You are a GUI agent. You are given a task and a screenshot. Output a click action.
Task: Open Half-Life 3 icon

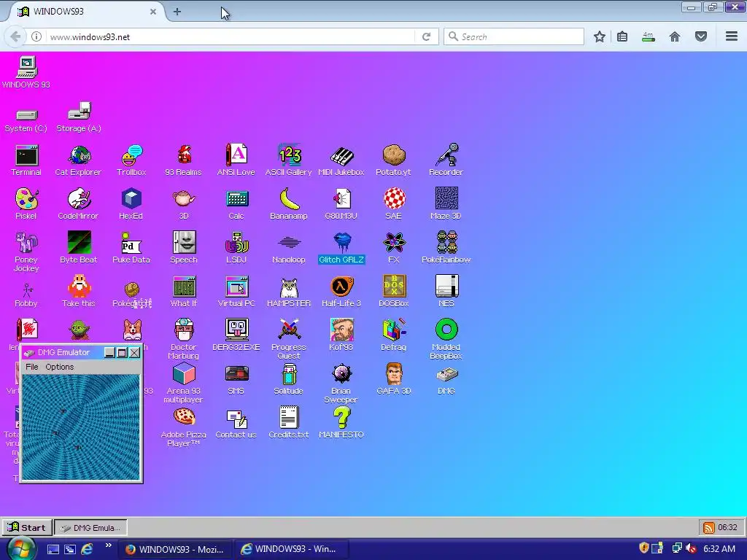(x=341, y=292)
